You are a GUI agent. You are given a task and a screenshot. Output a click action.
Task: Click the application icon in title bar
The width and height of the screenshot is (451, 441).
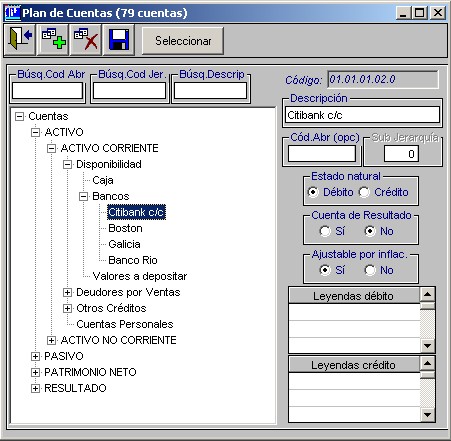pyautogui.click(x=12, y=13)
